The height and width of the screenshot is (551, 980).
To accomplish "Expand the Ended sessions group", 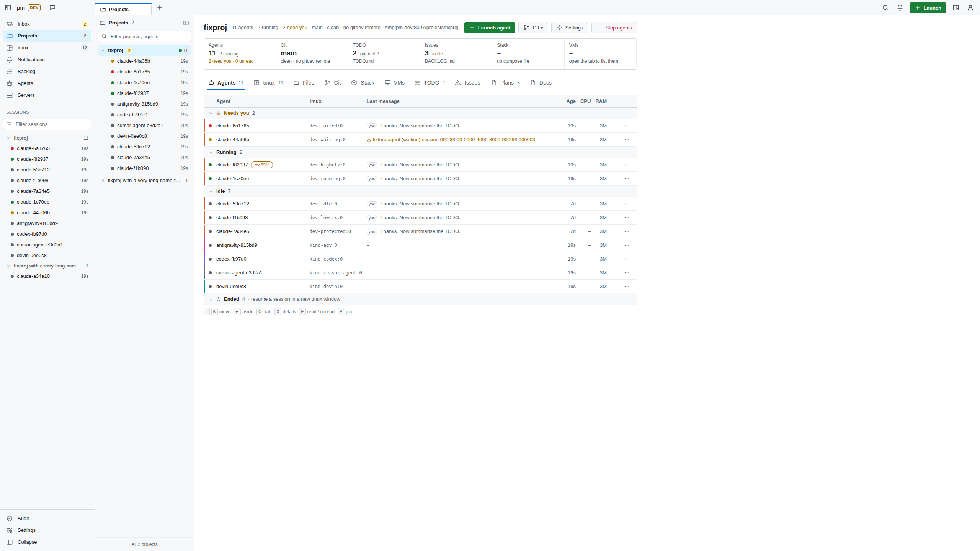I will tap(211, 299).
